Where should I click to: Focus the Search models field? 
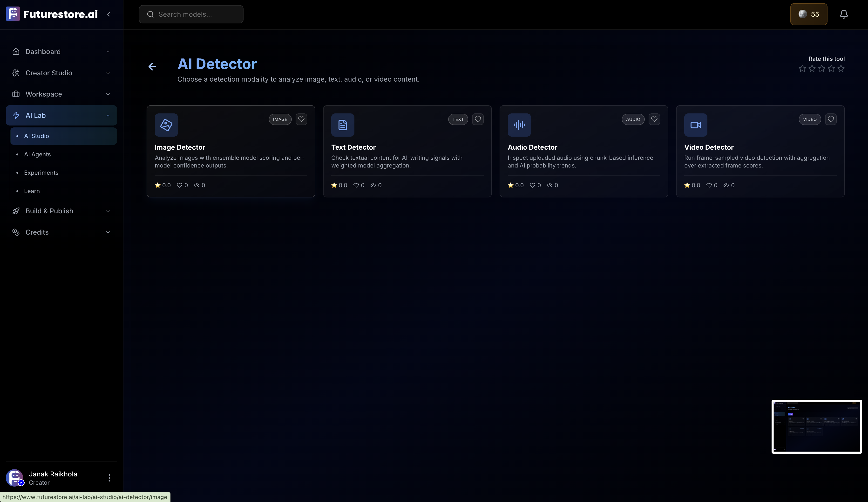click(x=191, y=14)
